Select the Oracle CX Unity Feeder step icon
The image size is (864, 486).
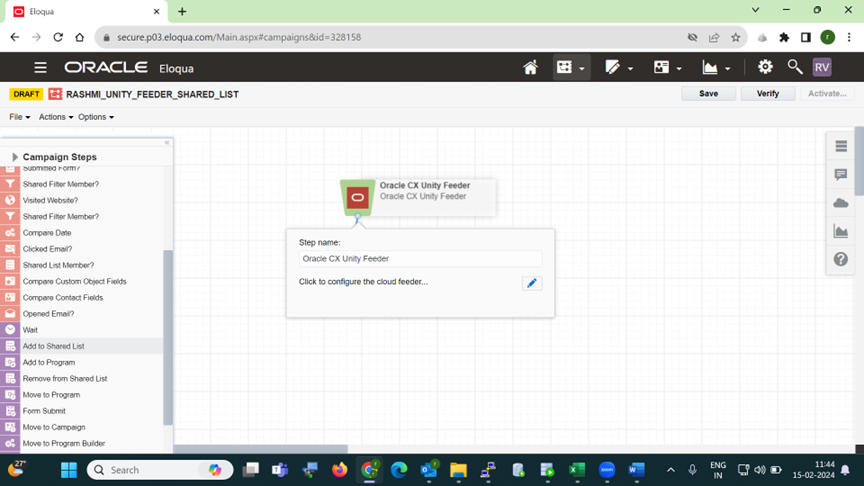(358, 197)
